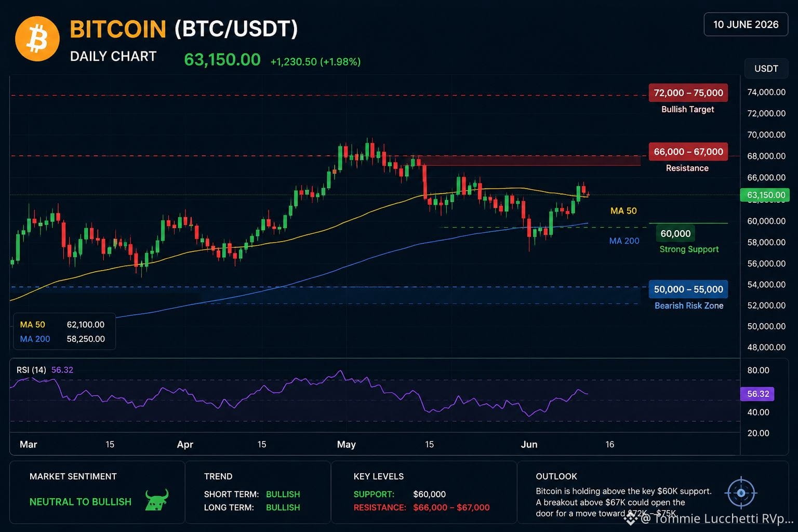
Task: Click the MARKET SENTIMENT heading
Action: 73,476
